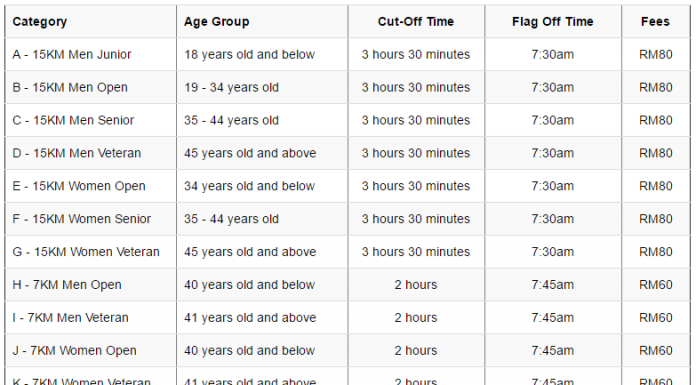The height and width of the screenshot is (385, 696).
Task: Click the 2 hours cell for 7KM Men Open
Action: click(416, 285)
